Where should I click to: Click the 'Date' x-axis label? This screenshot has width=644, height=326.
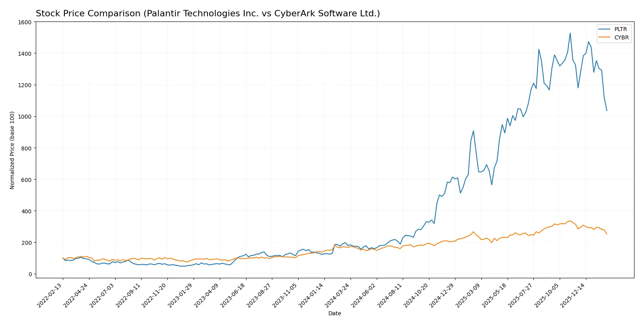click(334, 313)
